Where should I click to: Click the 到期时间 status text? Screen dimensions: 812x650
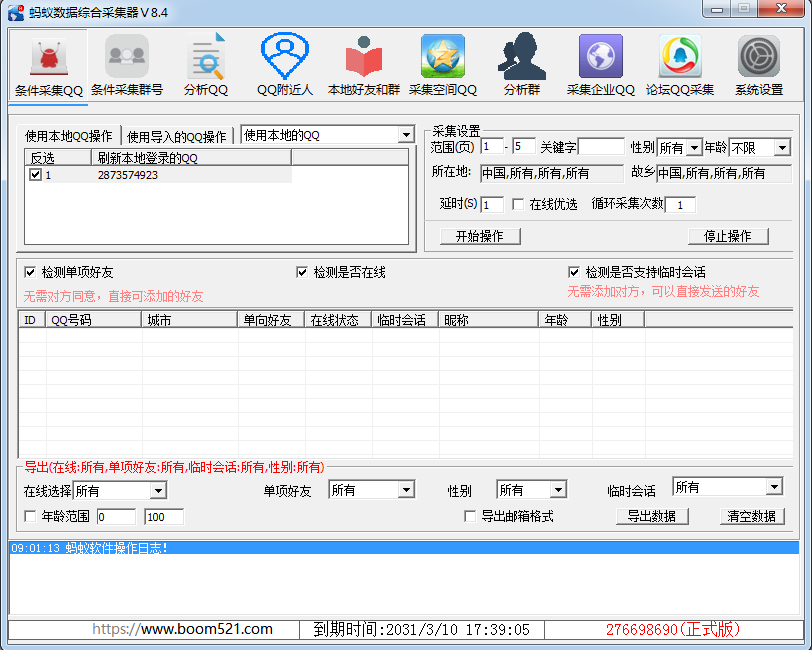(422, 630)
